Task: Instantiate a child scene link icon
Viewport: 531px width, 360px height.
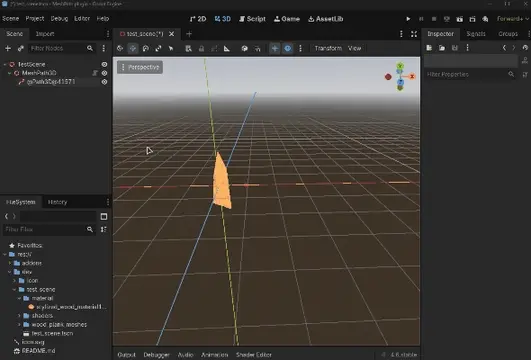Action: click(21, 48)
